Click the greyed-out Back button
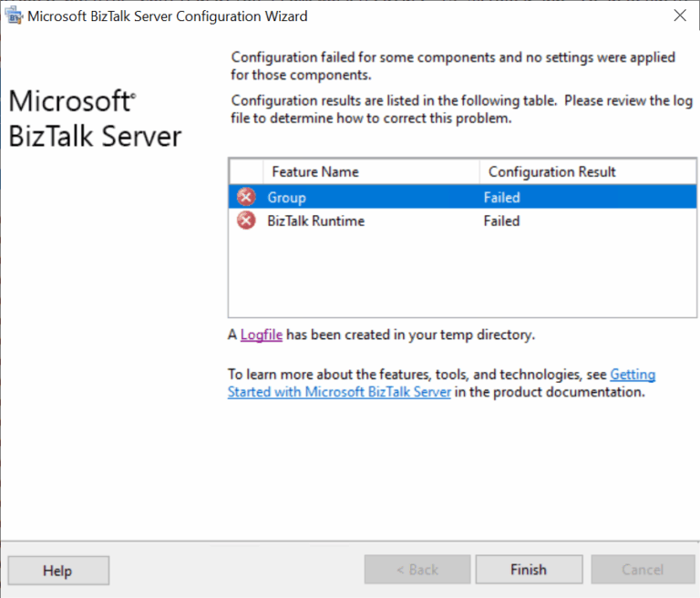The image size is (700, 598). [x=417, y=570]
